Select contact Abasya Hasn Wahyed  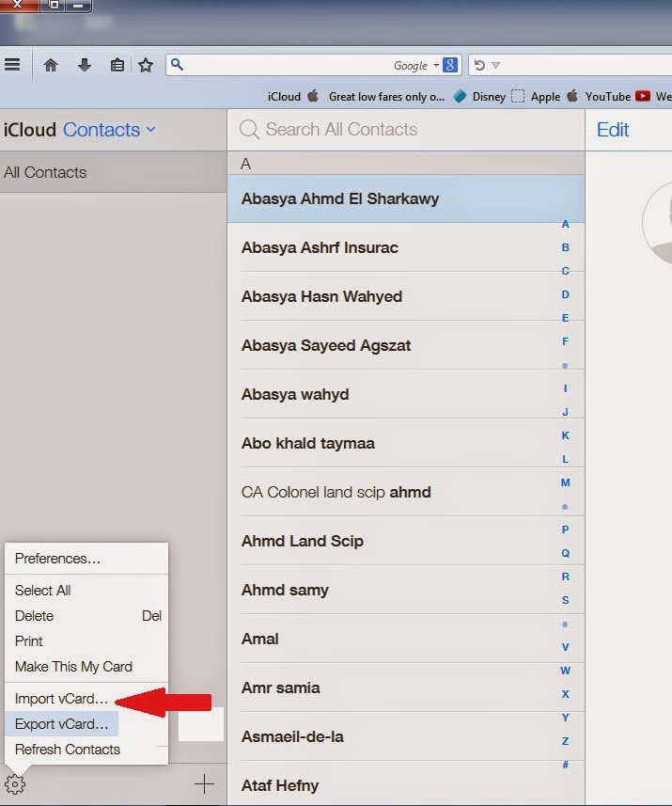pyautogui.click(x=406, y=296)
